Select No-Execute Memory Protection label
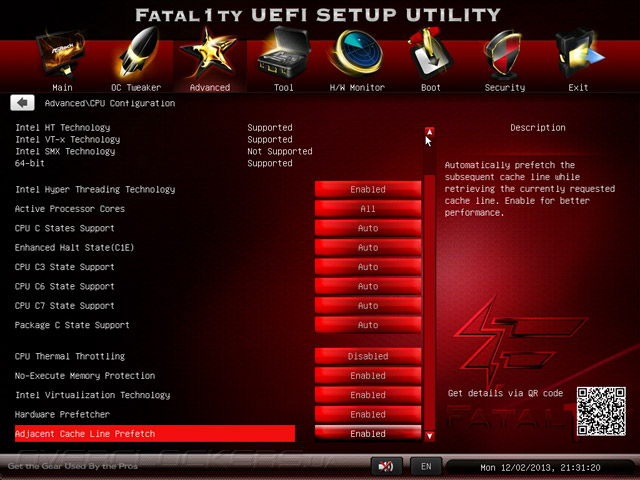This screenshot has height=480, width=640. point(85,376)
